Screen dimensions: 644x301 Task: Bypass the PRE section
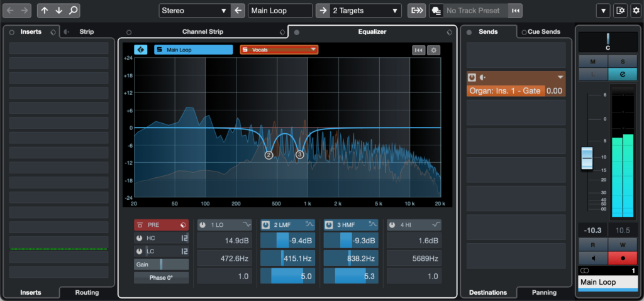pyautogui.click(x=140, y=225)
